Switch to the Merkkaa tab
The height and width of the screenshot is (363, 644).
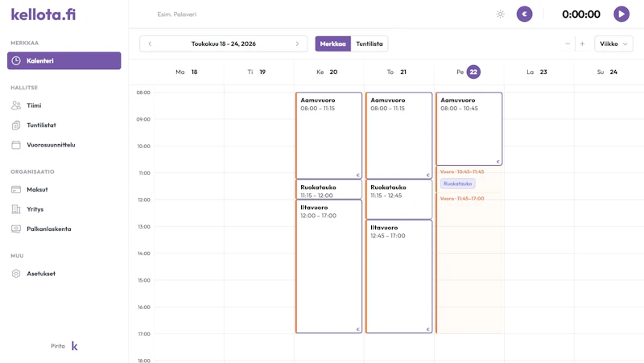tap(333, 44)
